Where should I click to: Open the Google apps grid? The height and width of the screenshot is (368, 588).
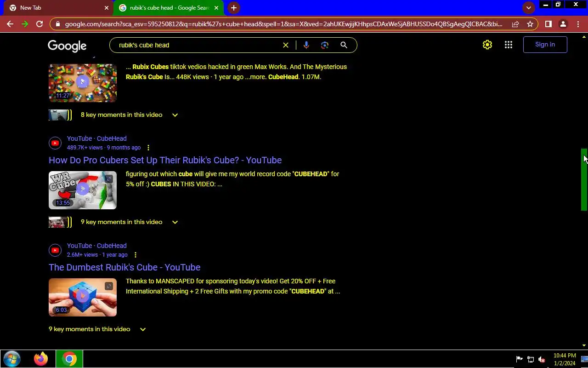pos(509,45)
